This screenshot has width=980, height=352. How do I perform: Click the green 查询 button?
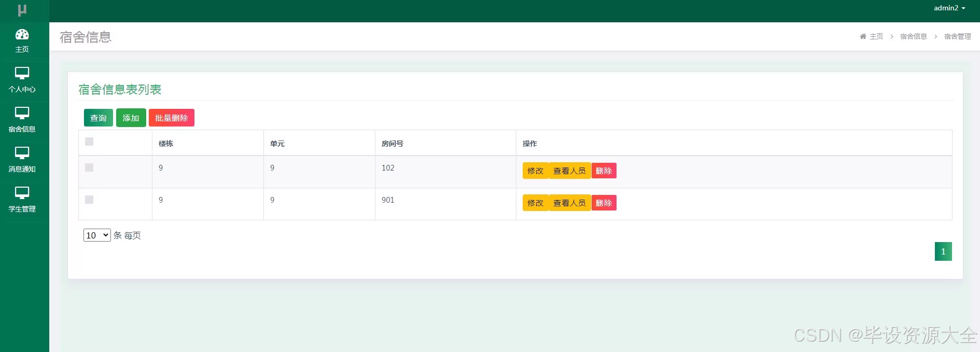click(x=99, y=118)
